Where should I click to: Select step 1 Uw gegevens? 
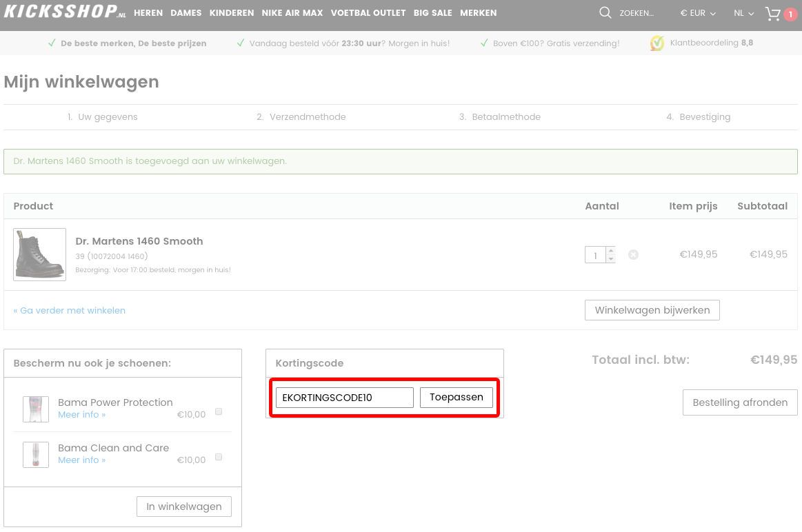(x=102, y=117)
